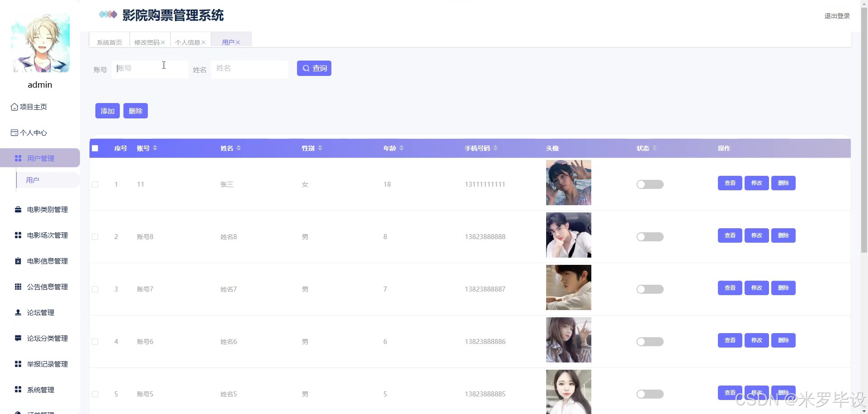Click 退出登录 to log out
The image size is (868, 414).
(x=837, y=16)
